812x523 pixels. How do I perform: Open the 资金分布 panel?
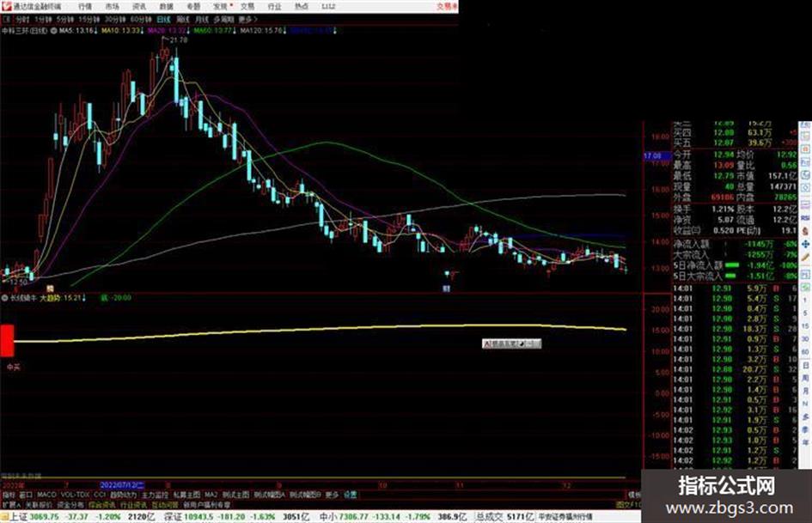70,505
